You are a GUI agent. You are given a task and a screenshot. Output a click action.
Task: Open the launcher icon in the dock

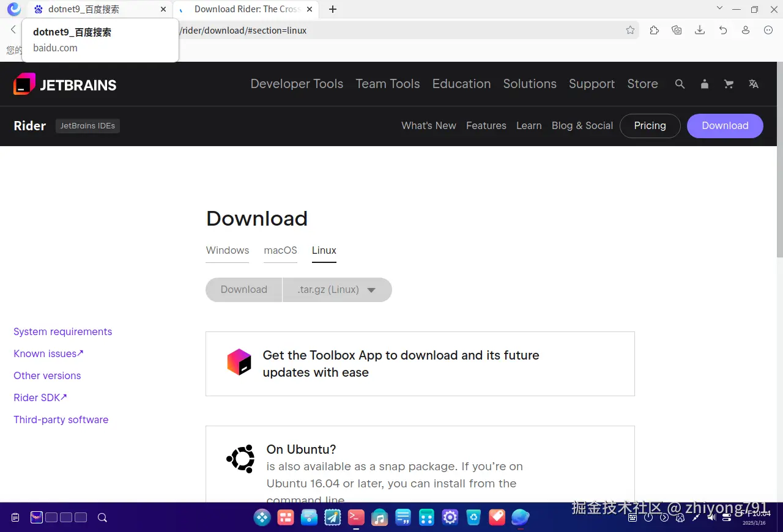pos(262,518)
